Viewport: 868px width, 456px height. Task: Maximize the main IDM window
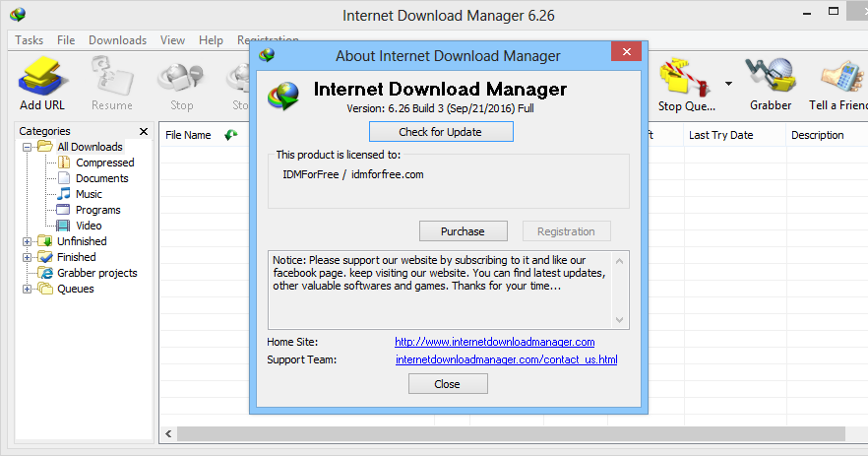click(834, 11)
